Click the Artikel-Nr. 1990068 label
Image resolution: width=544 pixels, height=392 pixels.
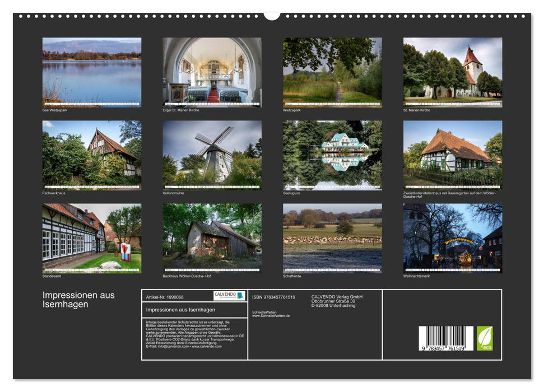[164, 297]
